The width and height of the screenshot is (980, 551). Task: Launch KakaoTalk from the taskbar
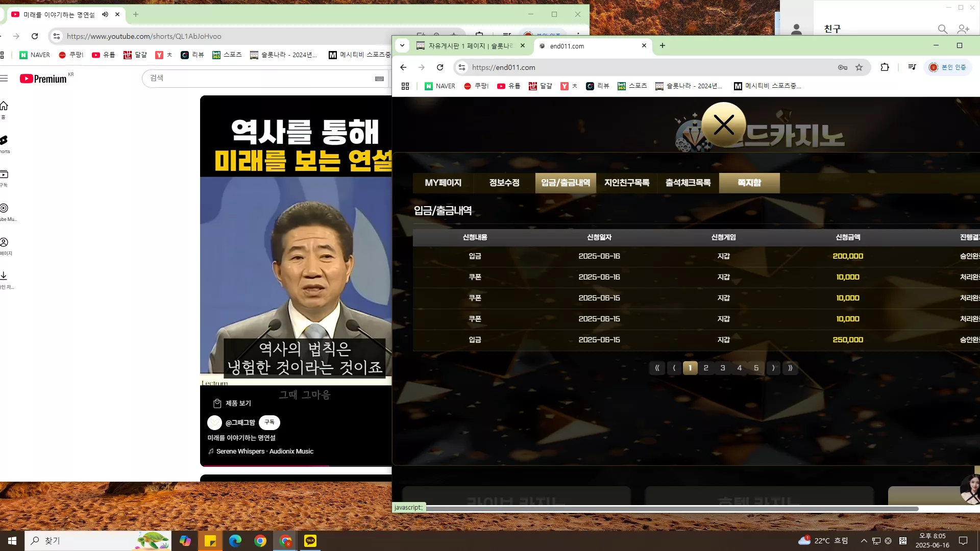coord(310,541)
